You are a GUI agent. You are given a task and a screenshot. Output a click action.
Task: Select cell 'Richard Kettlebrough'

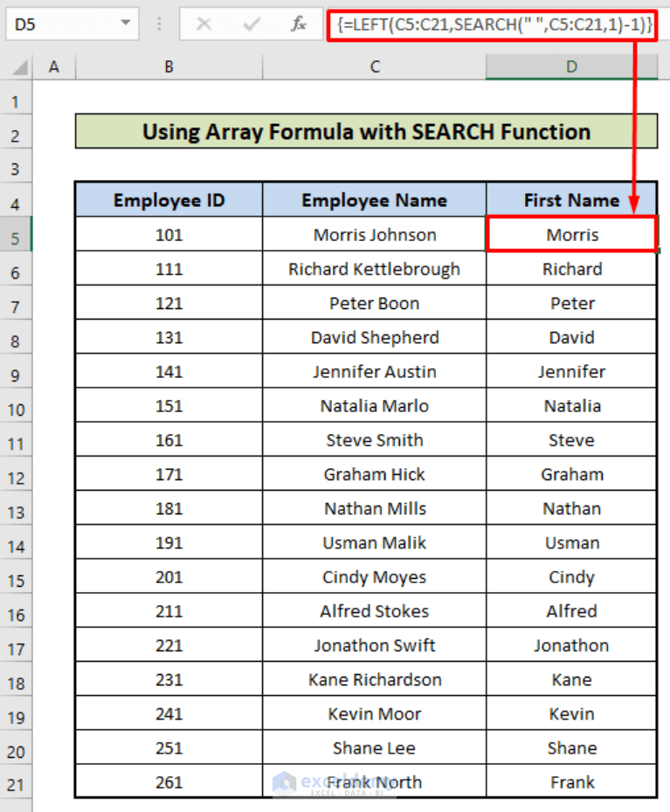click(374, 269)
